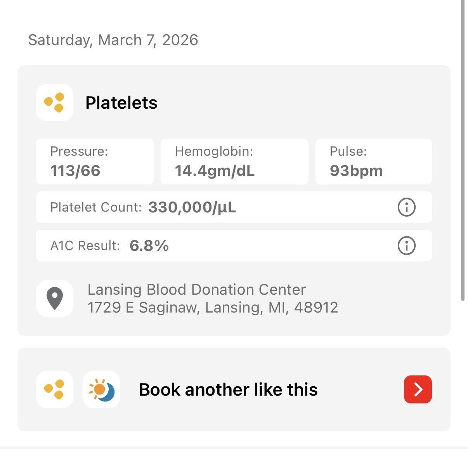Tap the location pin icon
Image resolution: width=468 pixels, height=476 pixels.
click(x=55, y=298)
